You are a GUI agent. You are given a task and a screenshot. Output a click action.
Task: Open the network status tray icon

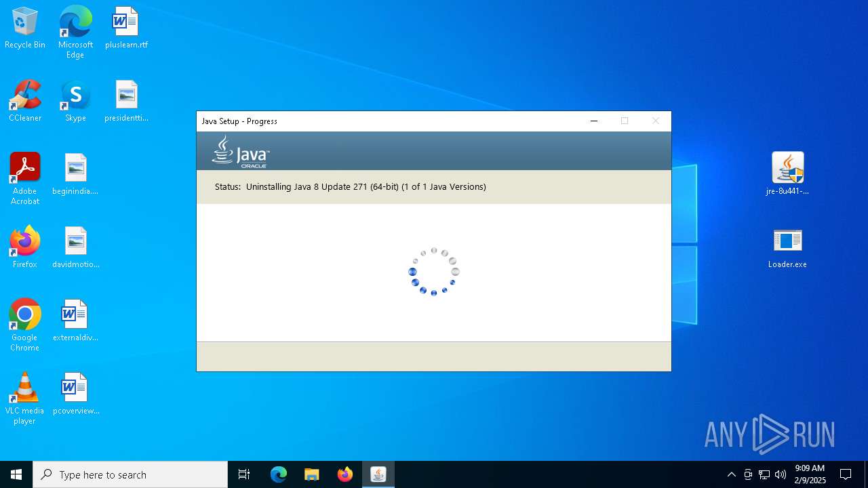tap(764, 474)
